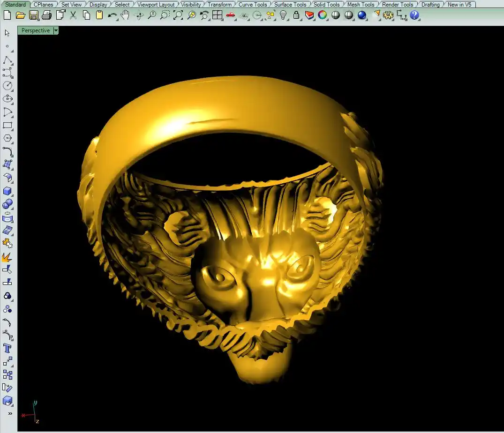
Task: Switch to the Mesh Tools tab
Action: pyautogui.click(x=361, y=5)
